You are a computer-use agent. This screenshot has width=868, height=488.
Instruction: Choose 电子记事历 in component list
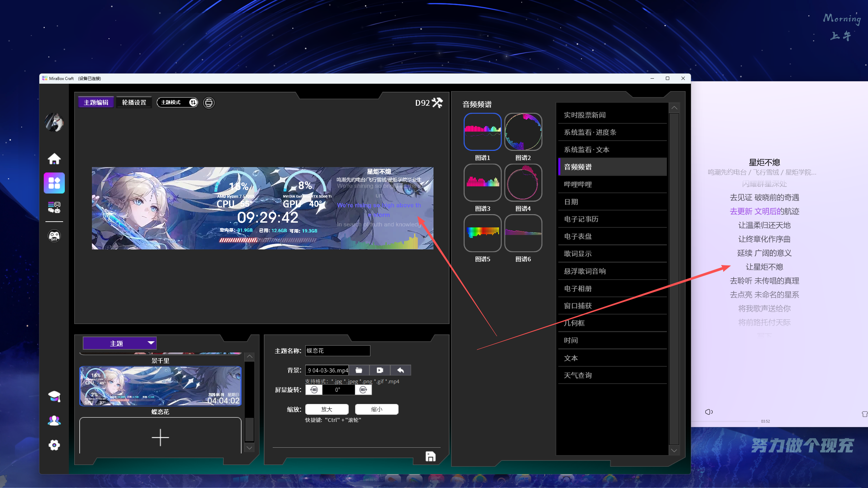pos(612,219)
